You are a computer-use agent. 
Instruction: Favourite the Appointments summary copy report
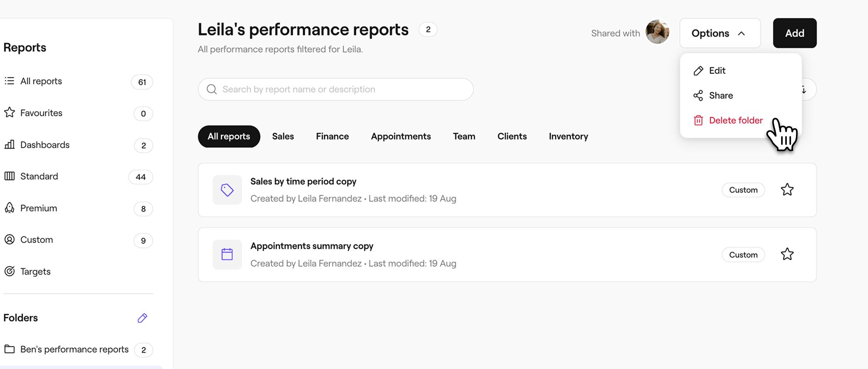(x=787, y=254)
